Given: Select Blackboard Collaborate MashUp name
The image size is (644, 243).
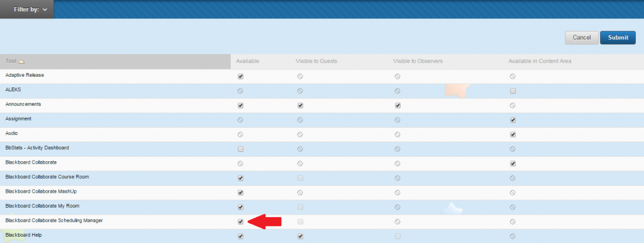Looking at the screenshot, I should [x=41, y=191].
